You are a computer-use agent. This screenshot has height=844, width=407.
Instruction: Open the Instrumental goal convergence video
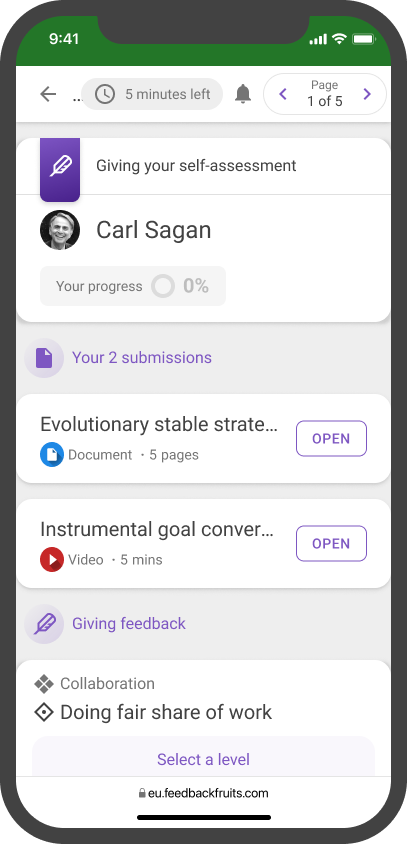coord(331,544)
